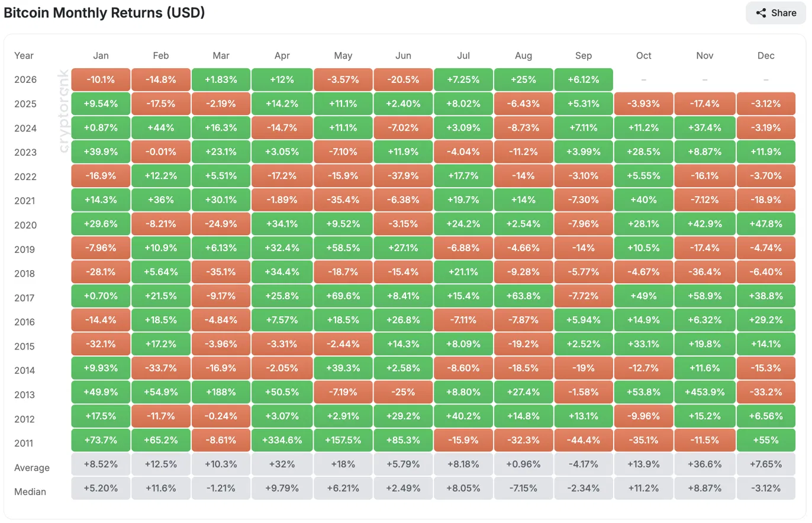
Task: Click the November 2013 +453.9% cell
Action: pos(705,392)
